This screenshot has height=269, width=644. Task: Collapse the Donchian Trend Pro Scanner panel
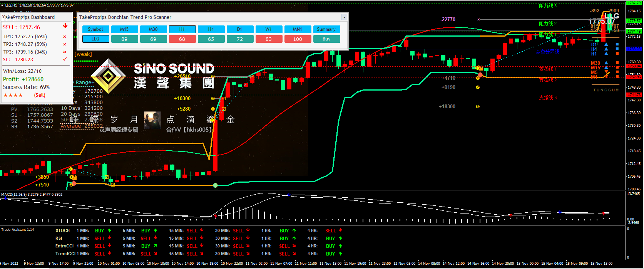(x=344, y=17)
